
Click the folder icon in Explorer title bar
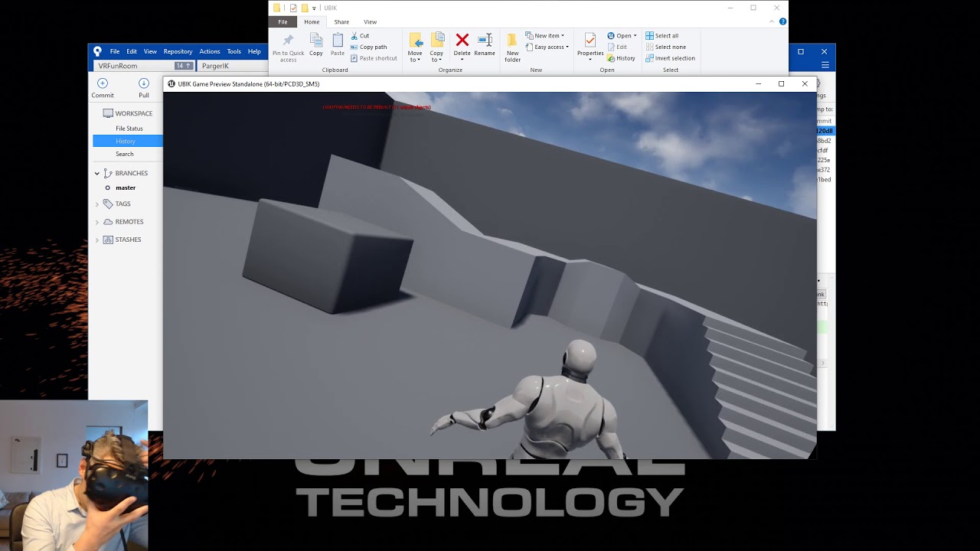point(276,8)
